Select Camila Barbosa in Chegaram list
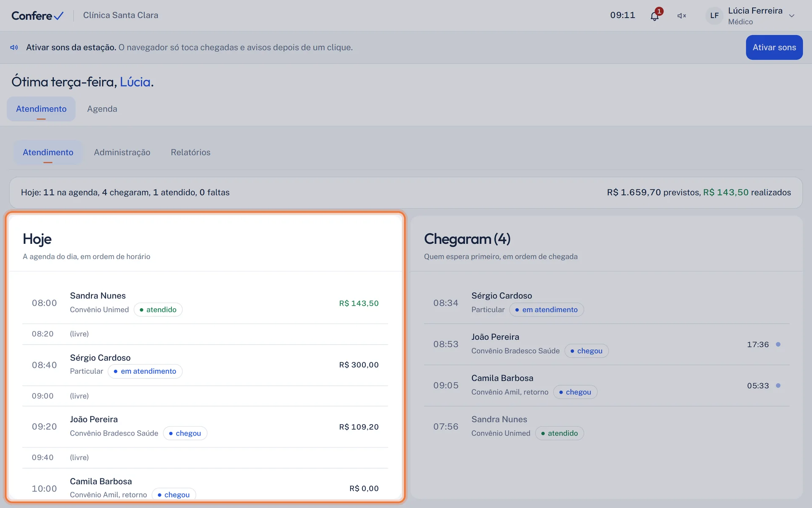Viewport: 812px width, 508px height. (606, 386)
